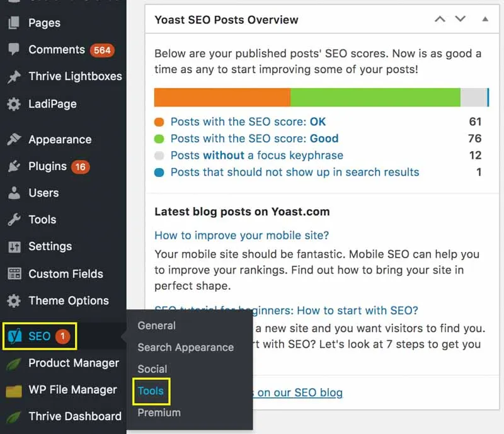The height and width of the screenshot is (434, 504).
Task: Click the no keyphrase count 12
Action: point(475,156)
